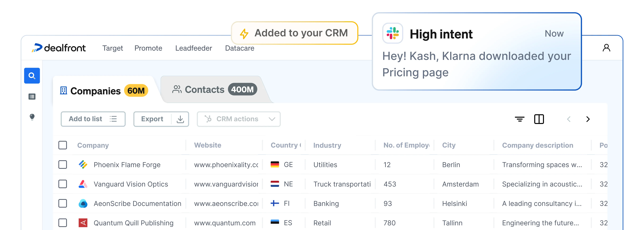Viewport: 644px width, 230px height.
Task: Click the Add to list button
Action: point(93,119)
